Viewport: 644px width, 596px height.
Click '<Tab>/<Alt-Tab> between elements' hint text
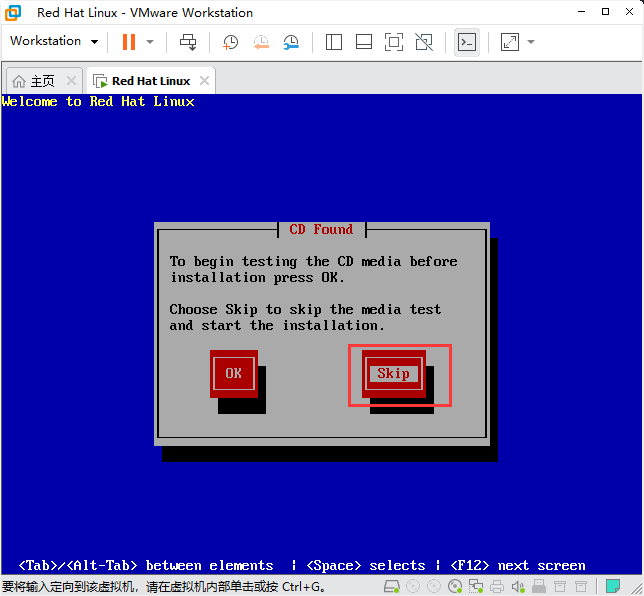(146, 566)
